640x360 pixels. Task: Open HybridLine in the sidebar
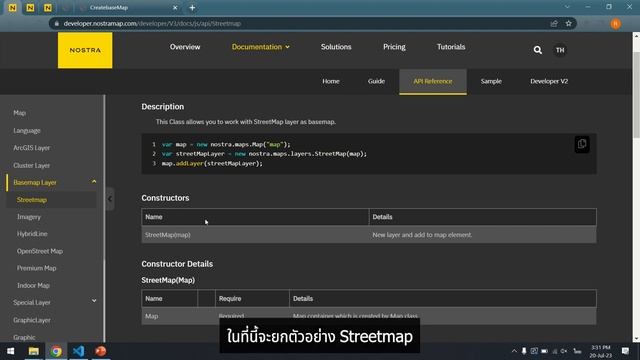32,234
